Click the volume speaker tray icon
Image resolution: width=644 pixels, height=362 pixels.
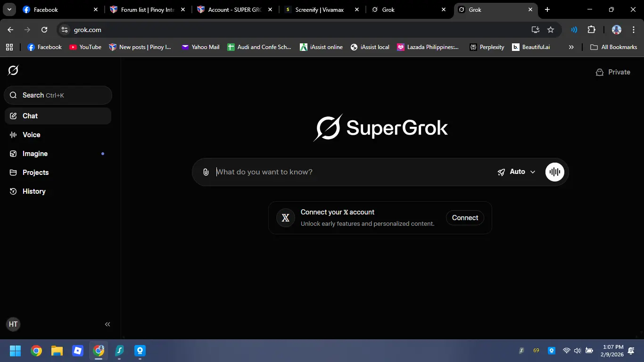coord(578,351)
